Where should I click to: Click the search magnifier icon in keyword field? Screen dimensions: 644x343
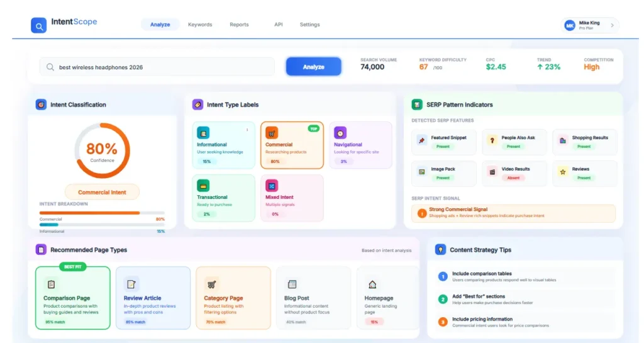[x=50, y=67]
